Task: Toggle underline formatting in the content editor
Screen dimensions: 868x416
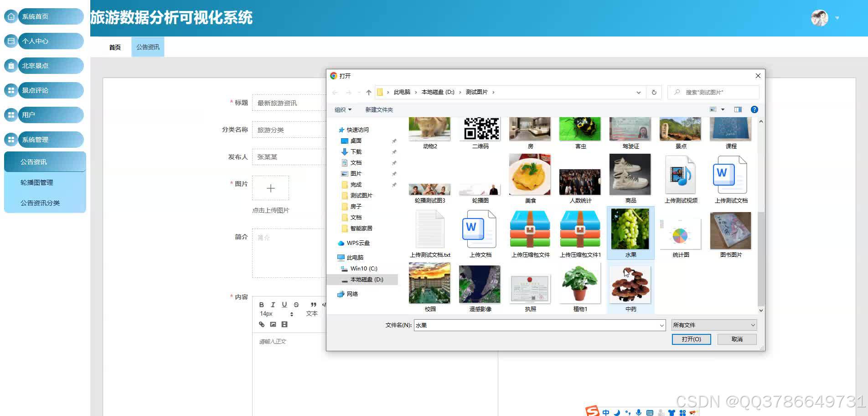Action: point(284,305)
